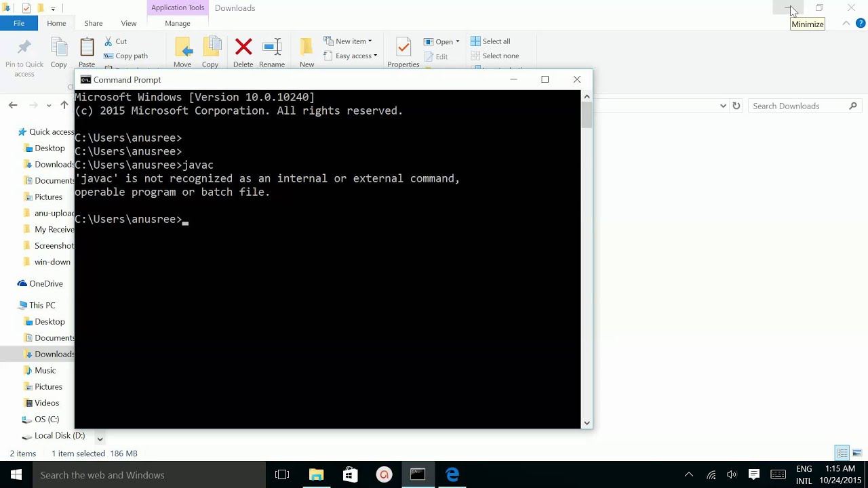Viewport: 868px width, 488px height.
Task: Click the Explorer back arrow
Action: coord(13,105)
